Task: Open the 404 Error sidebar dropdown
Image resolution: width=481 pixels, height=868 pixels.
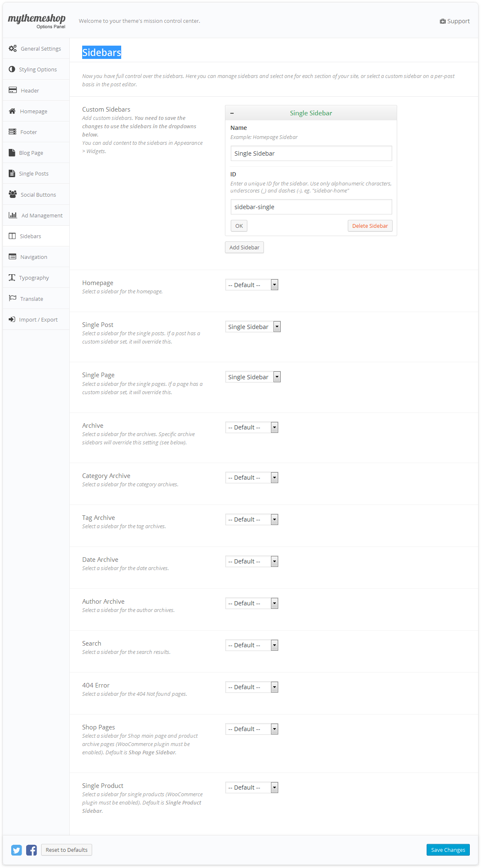Action: point(251,687)
